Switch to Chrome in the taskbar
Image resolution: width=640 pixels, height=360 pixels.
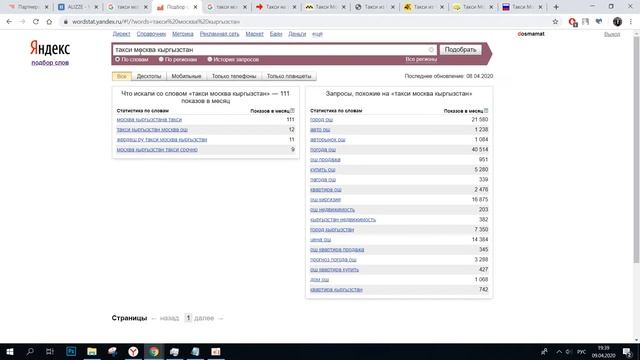tap(154, 351)
